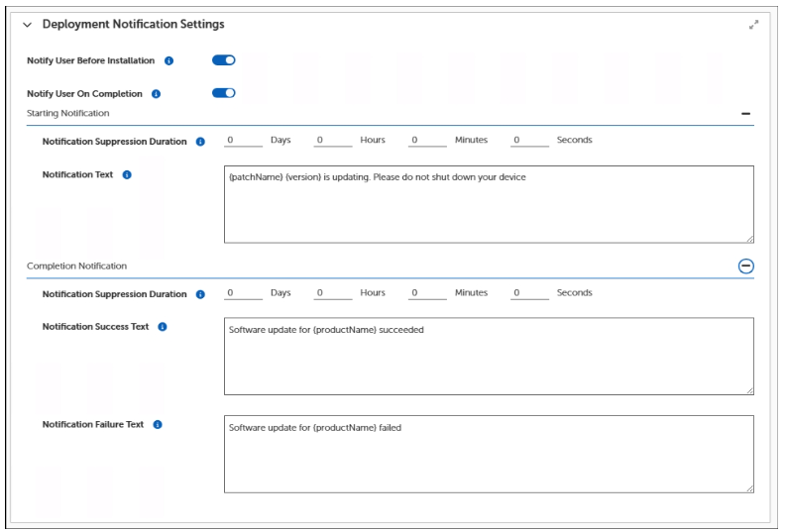This screenshot has width=785, height=532.
Task: Click the expand panel icon at top right
Action: click(753, 25)
